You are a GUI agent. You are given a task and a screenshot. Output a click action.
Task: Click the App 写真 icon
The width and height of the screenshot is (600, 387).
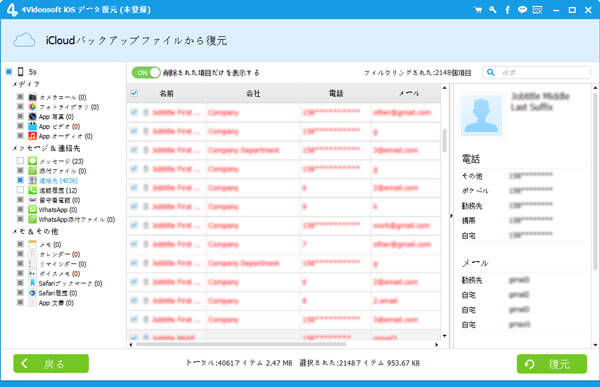(33, 117)
